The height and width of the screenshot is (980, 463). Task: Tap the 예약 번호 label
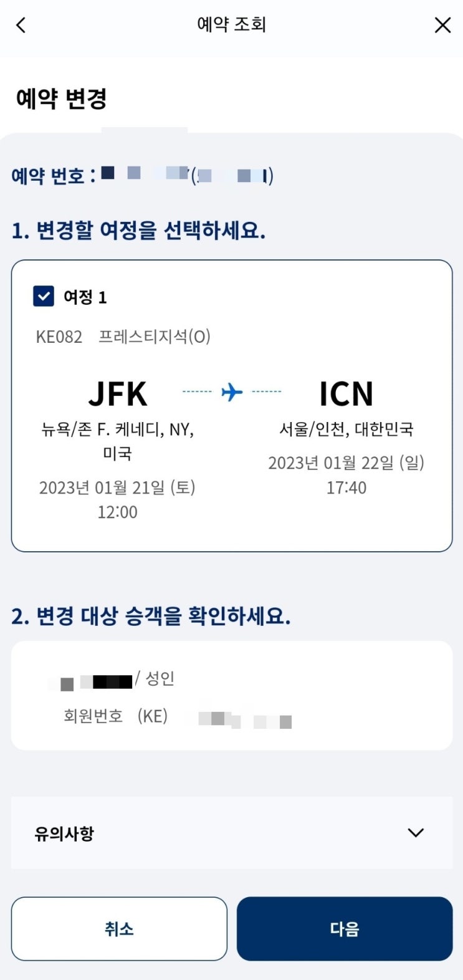[54, 176]
